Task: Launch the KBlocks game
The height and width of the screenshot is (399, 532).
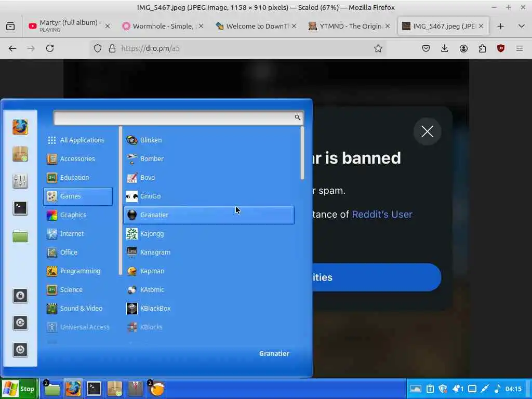Action: tap(209, 327)
